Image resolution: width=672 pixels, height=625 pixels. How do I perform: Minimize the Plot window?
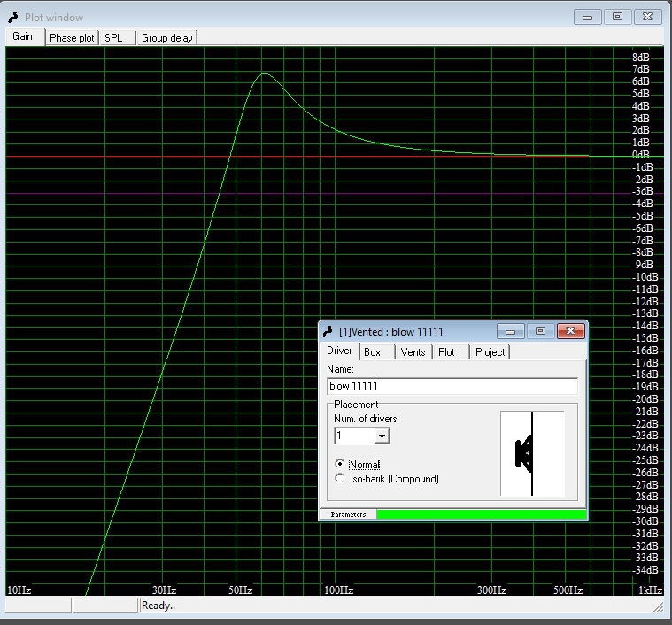[588, 17]
